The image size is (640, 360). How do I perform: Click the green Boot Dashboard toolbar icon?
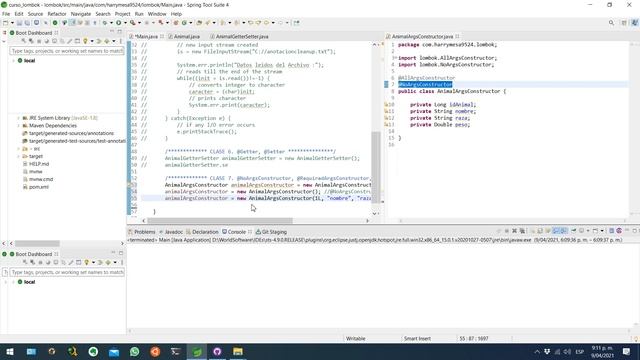[x=55, y=23]
